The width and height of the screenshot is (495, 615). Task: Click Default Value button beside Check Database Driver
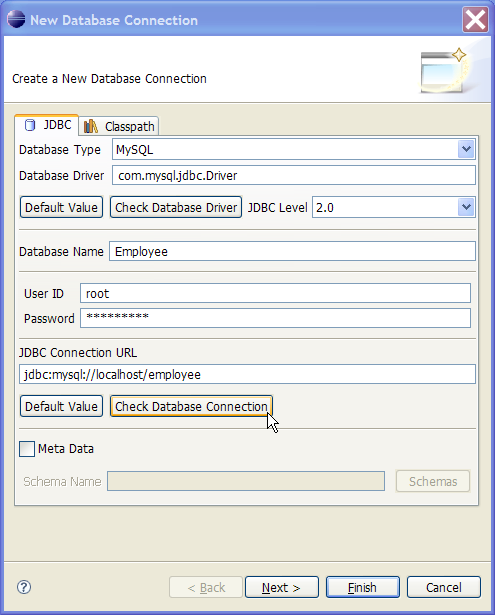(61, 207)
